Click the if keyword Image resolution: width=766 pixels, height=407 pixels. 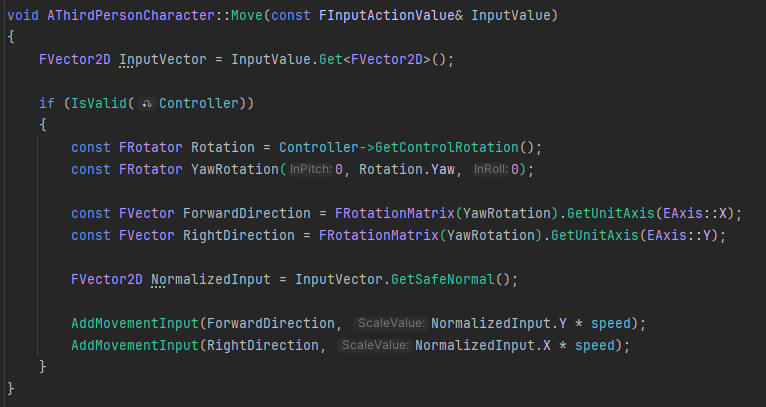pos(47,103)
